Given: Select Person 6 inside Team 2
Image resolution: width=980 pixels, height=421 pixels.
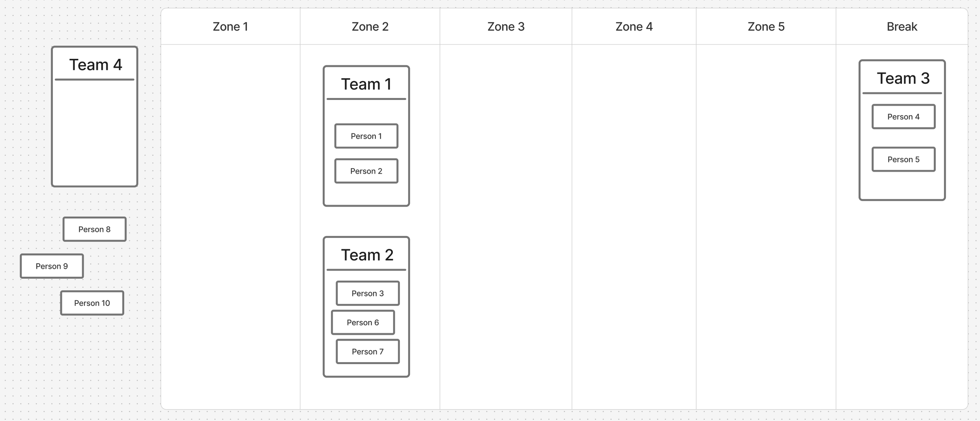Looking at the screenshot, I should pyautogui.click(x=363, y=322).
